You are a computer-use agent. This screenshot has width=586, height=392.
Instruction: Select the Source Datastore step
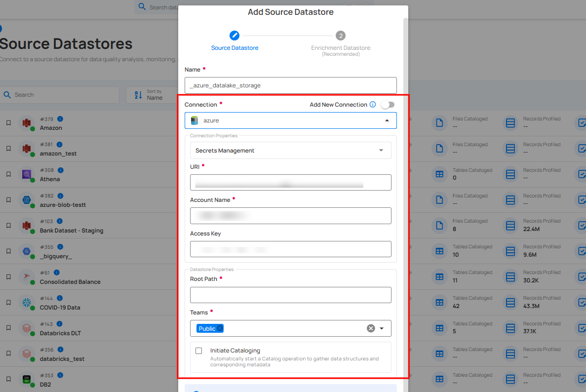[x=234, y=35]
